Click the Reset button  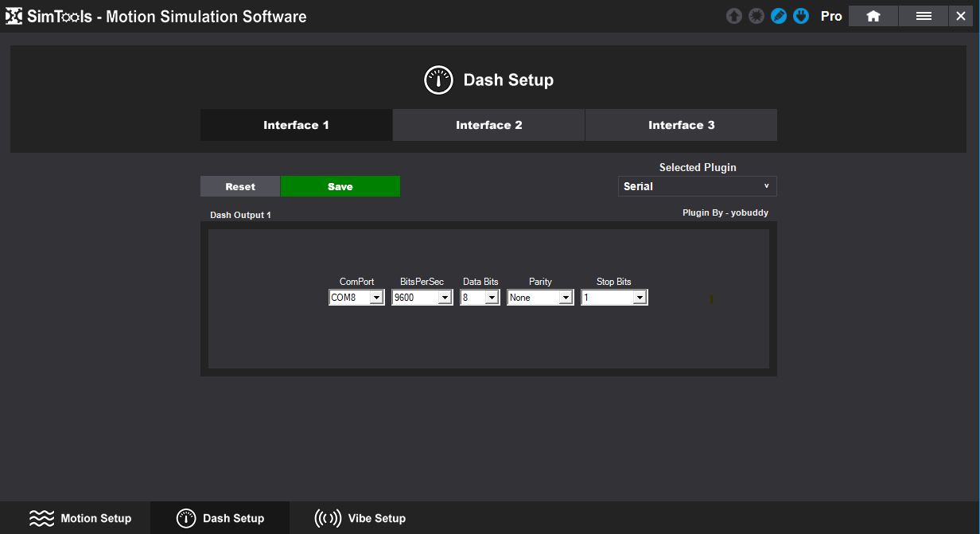[x=240, y=186]
